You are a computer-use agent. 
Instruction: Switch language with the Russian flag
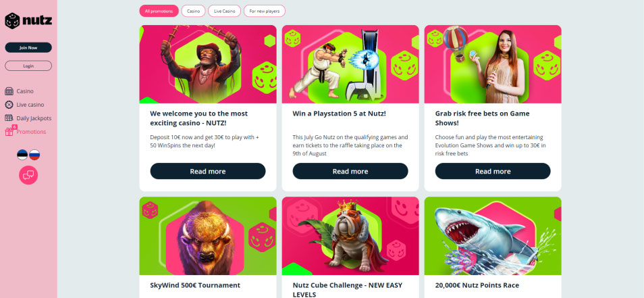(34, 155)
